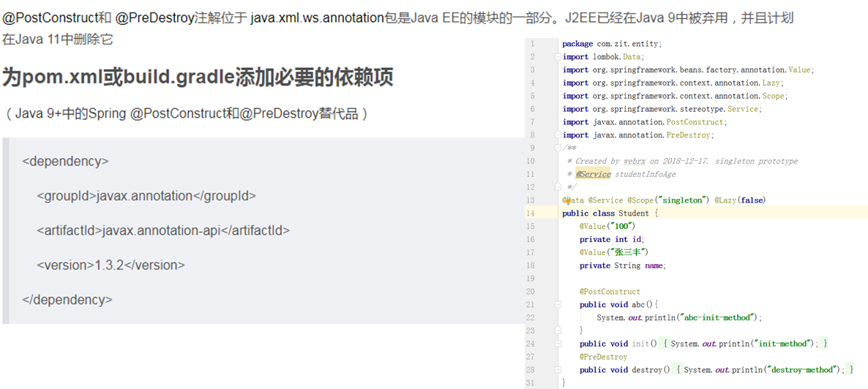Click the heading about pom.xml or build.gradle dependencies

pyautogui.click(x=198, y=78)
